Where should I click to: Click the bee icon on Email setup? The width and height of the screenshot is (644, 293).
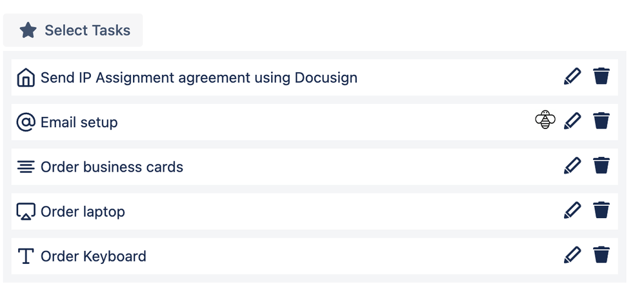coord(545,120)
